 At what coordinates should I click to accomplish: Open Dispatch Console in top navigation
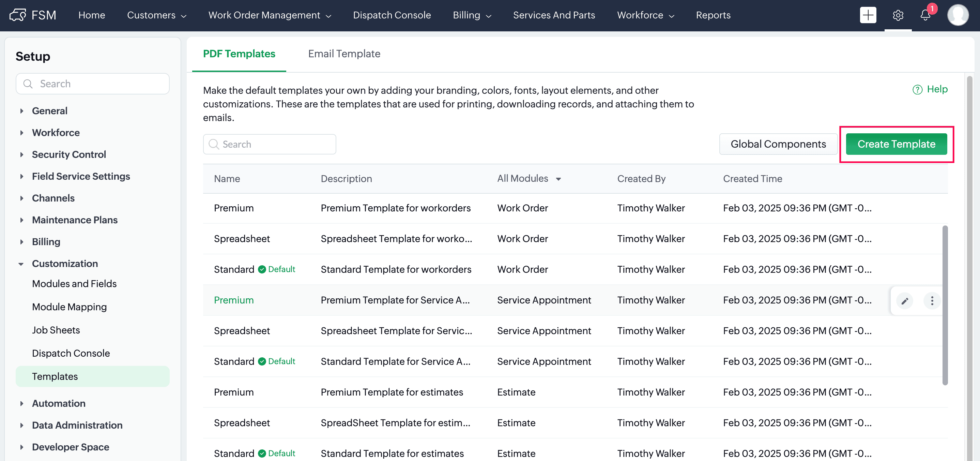click(392, 15)
